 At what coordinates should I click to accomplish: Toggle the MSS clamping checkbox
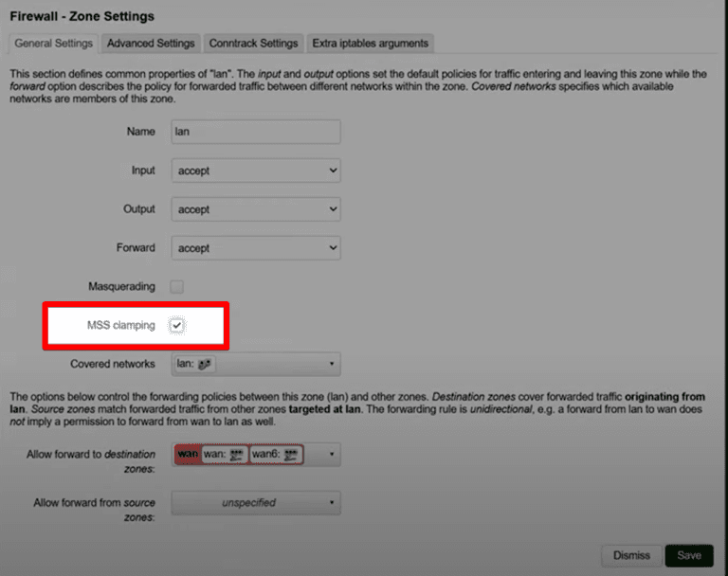tap(177, 326)
